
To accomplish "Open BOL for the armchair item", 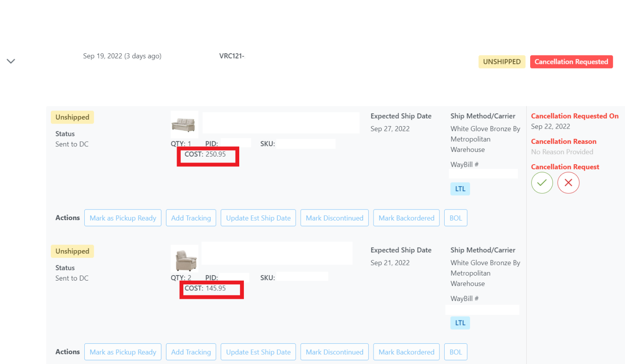I will (456, 352).
